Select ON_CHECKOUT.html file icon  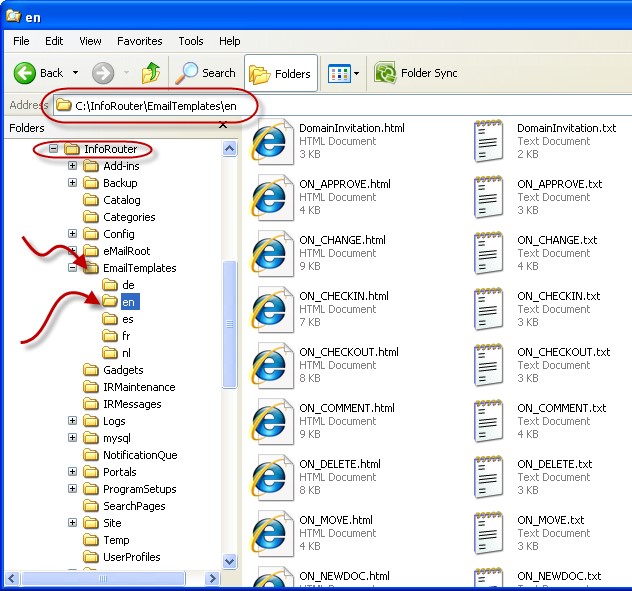[271, 365]
